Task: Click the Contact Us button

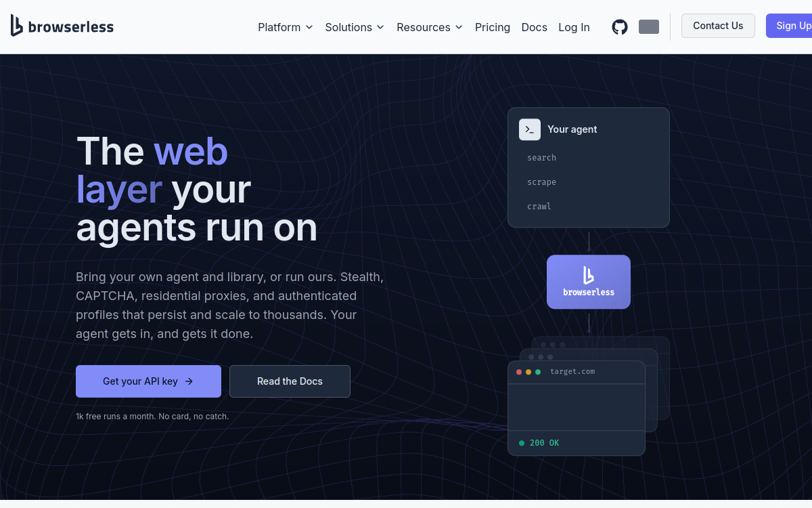Action: (718, 26)
